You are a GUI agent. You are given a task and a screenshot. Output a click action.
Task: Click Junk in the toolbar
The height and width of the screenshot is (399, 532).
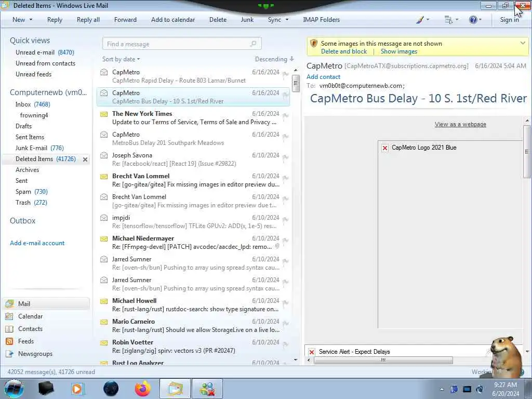[247, 20]
